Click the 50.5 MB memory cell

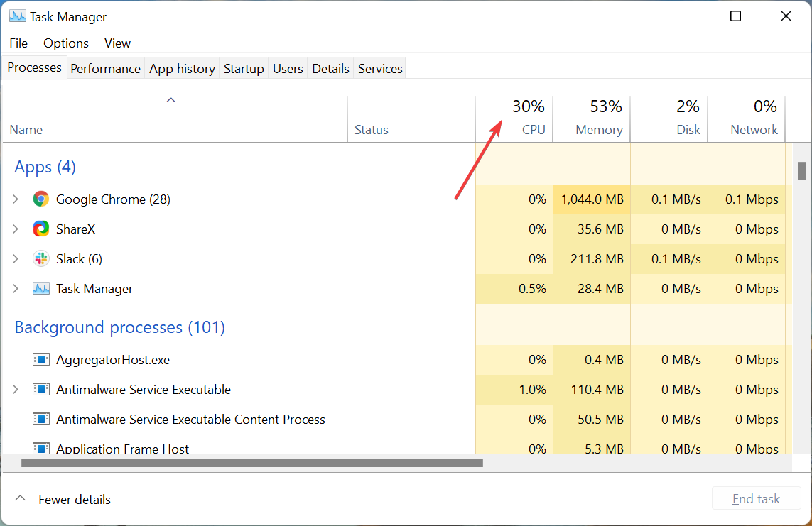click(600, 419)
